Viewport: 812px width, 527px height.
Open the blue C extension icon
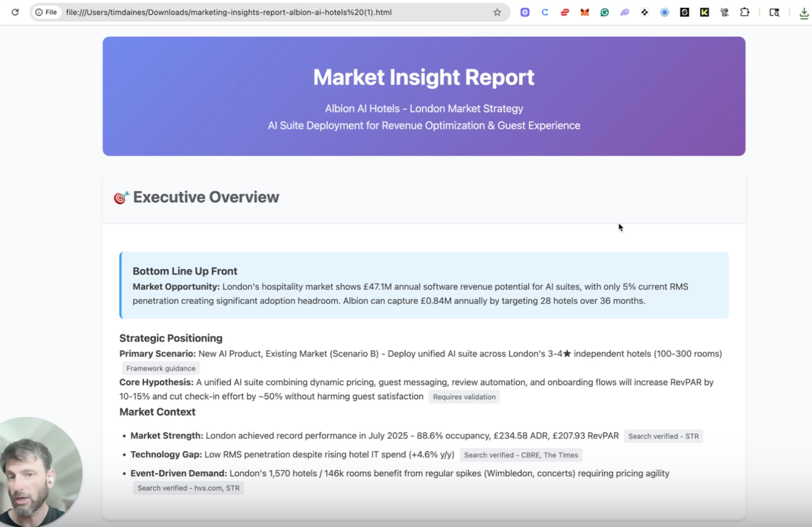point(545,12)
